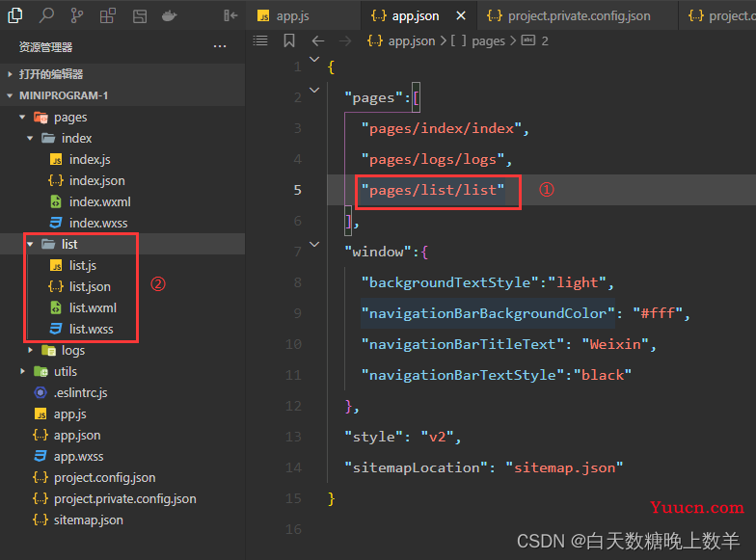Expand the utils folder
The height and width of the screenshot is (560, 756).
22,372
